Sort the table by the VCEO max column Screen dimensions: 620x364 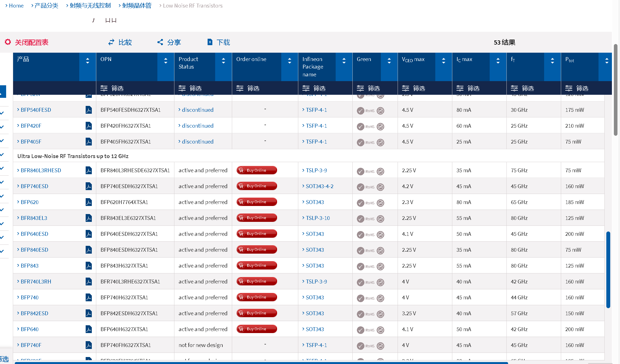coord(443,61)
